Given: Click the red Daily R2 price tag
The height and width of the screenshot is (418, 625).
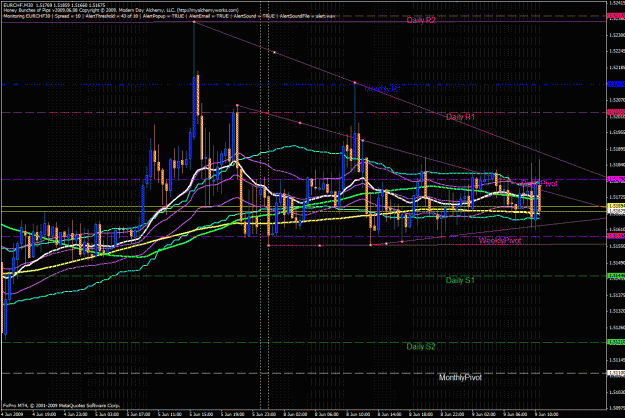Looking at the screenshot, I should point(615,16).
